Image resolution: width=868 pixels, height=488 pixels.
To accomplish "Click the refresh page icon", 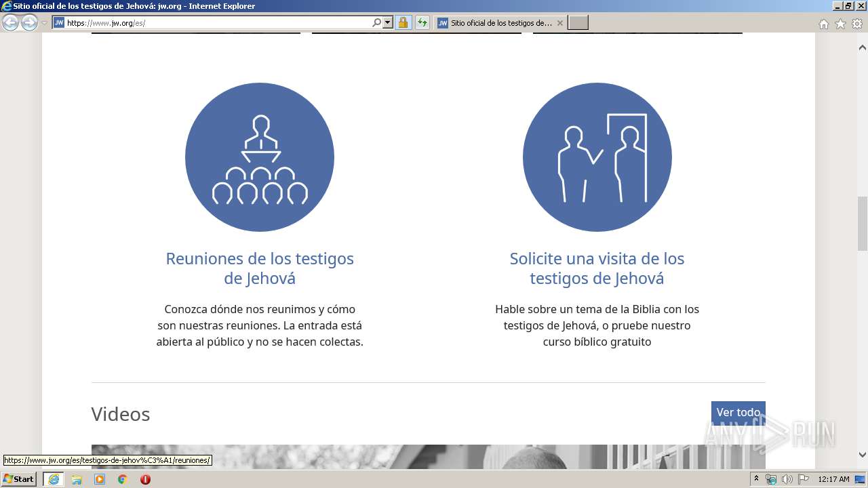I will (422, 23).
